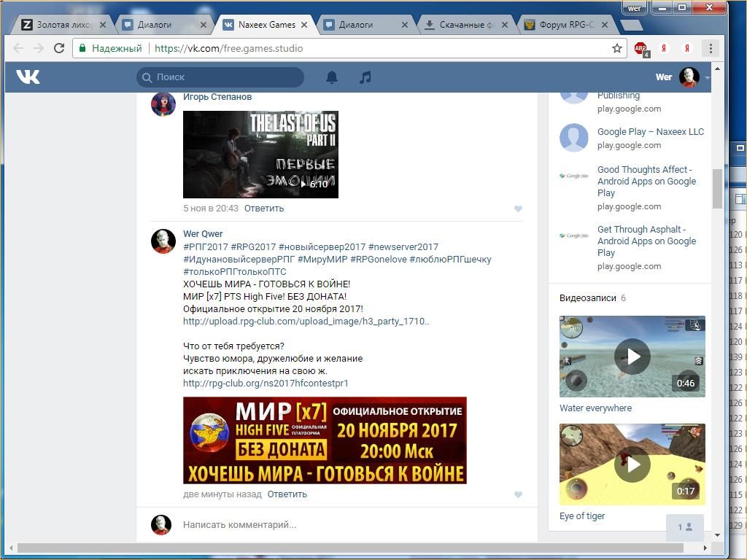Play the Water everywhere video
Screen dimensions: 747x560
click(x=632, y=357)
